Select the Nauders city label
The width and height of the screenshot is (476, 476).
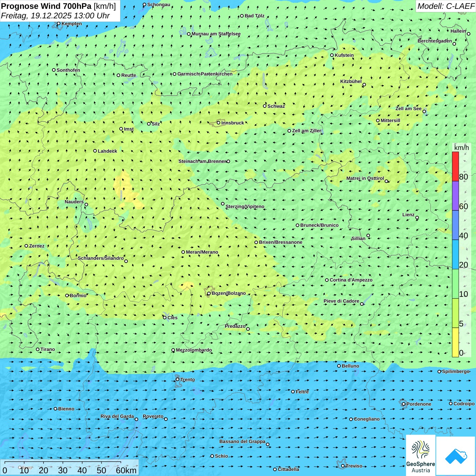tap(74, 202)
